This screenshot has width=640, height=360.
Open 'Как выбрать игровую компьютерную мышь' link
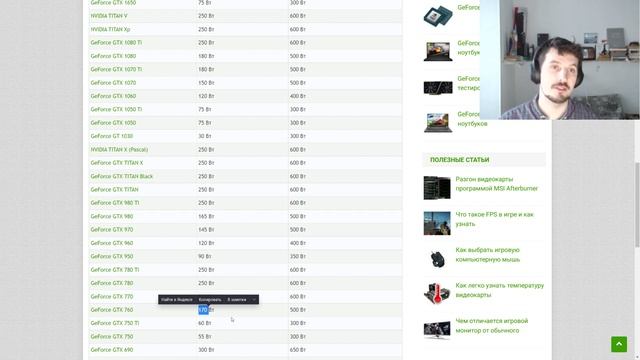tap(488, 255)
